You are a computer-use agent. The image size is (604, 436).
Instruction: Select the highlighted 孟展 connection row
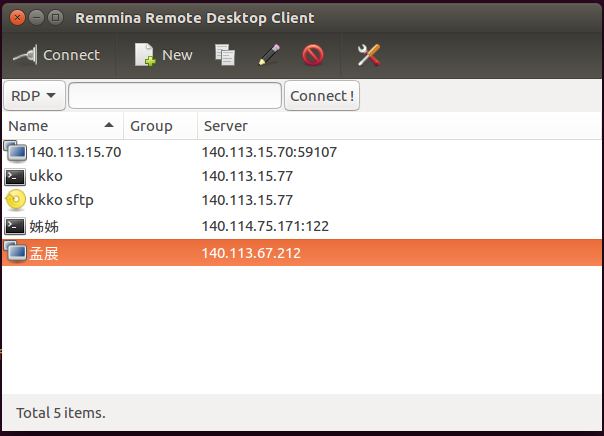(302, 253)
